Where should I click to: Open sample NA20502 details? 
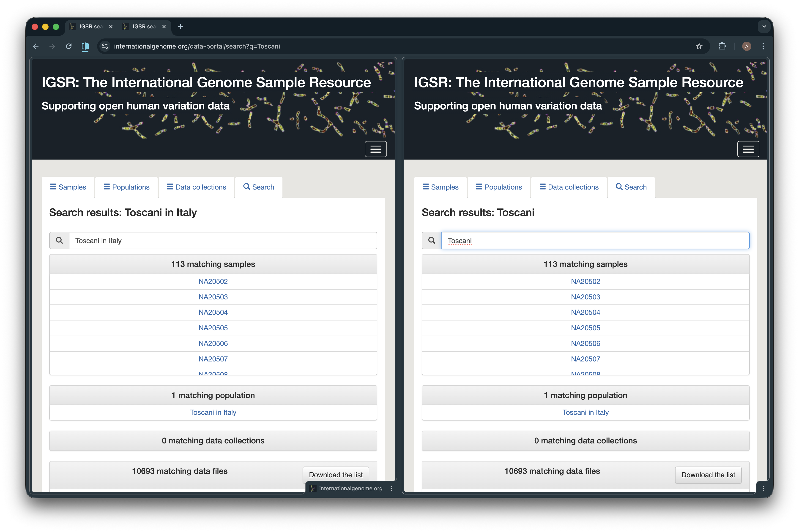[213, 281]
